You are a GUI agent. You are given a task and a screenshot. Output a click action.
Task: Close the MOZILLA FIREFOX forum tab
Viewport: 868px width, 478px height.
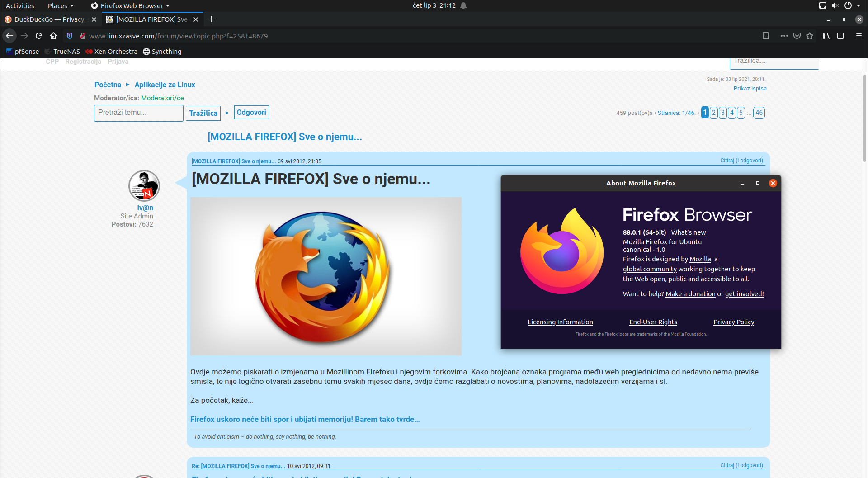click(x=196, y=19)
